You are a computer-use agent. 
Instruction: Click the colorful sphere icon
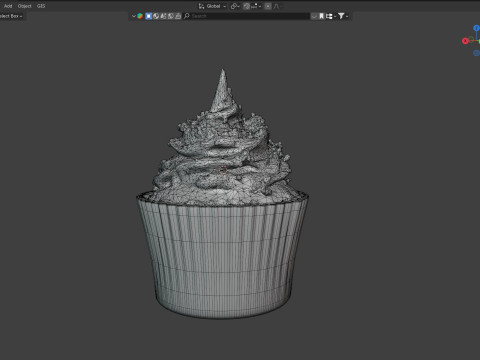click(x=140, y=16)
